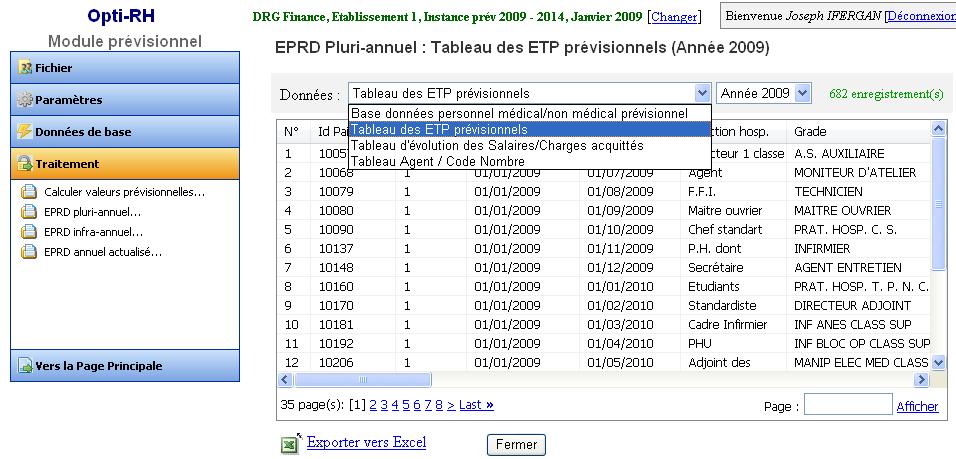Viewport: 956px width, 459px height.
Task: Click the Traitement section icon
Action: coord(25,163)
